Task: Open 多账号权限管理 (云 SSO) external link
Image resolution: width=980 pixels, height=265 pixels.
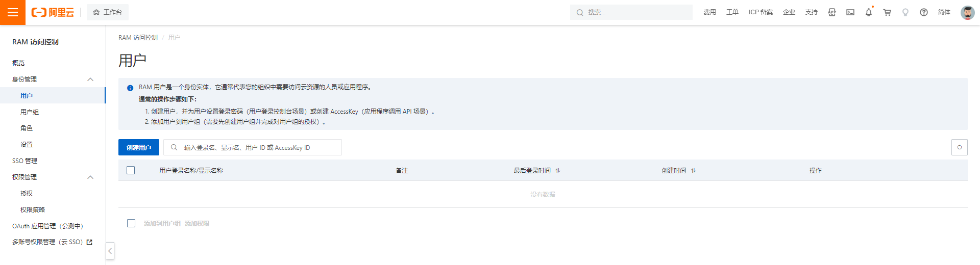Action: tap(53, 242)
